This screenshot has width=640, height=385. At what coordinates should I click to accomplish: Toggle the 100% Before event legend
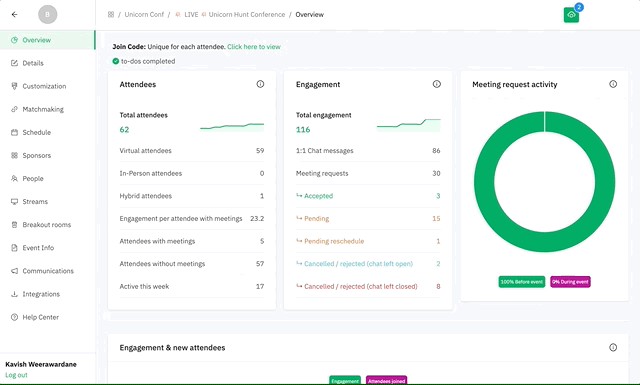point(522,282)
